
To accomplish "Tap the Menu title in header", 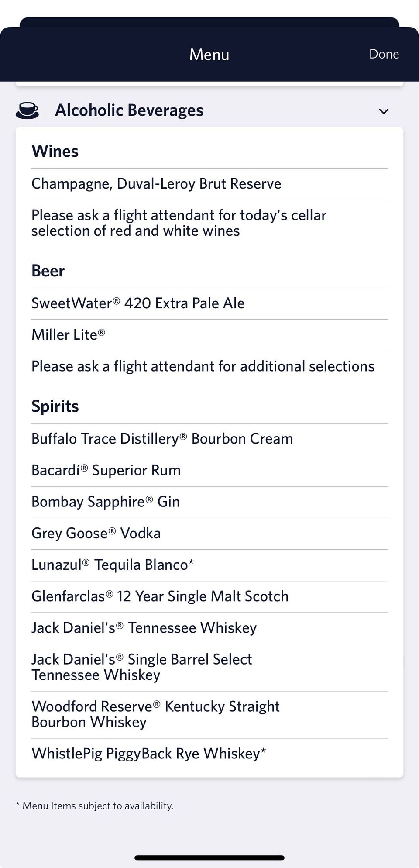I will click(209, 55).
